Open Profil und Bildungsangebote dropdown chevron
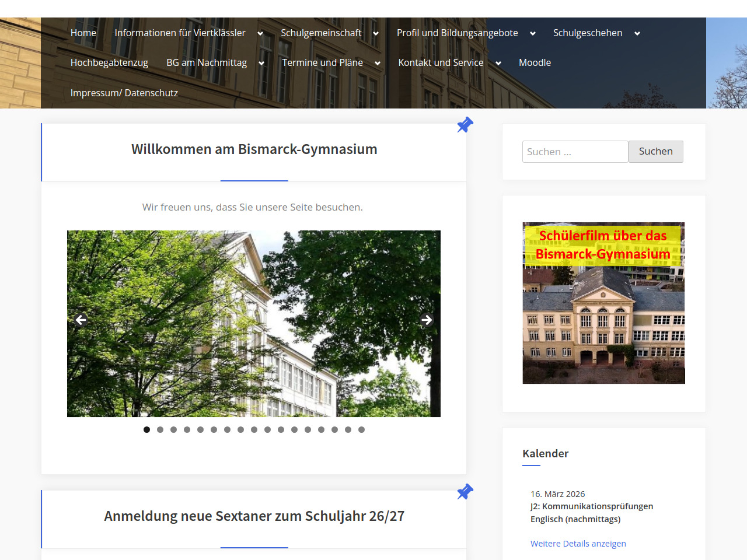This screenshot has height=560, width=747. [x=533, y=34]
